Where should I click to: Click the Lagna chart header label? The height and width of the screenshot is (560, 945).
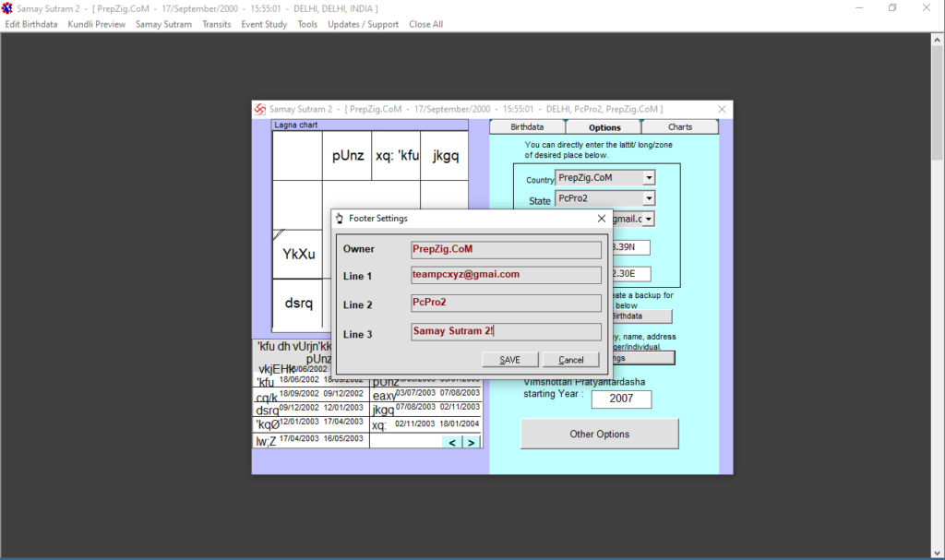tap(296, 125)
